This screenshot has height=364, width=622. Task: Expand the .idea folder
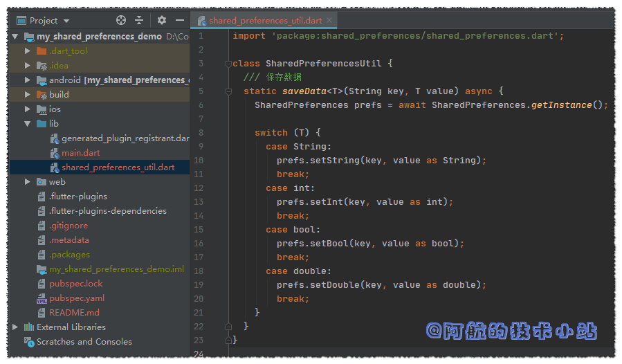28,66
